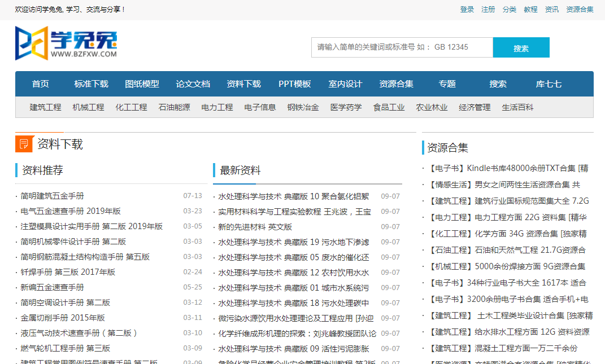Switch to the 首页 navigation tab
The image size is (605, 364).
40,83
